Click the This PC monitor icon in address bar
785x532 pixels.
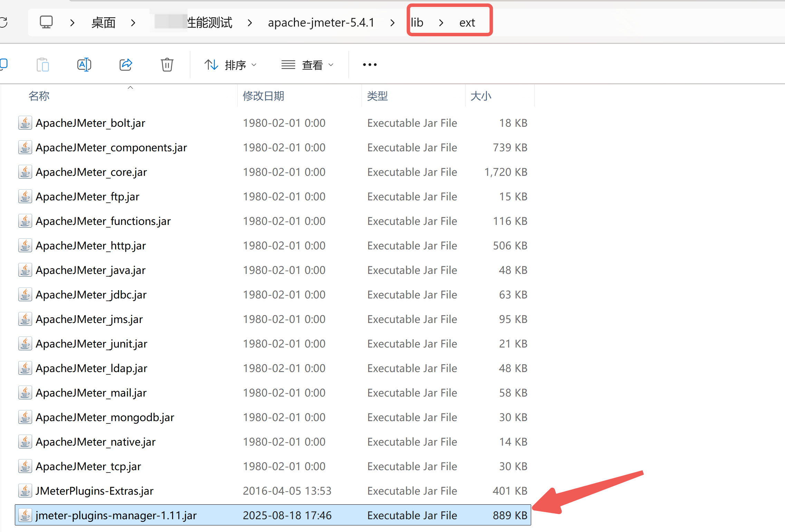46,22
